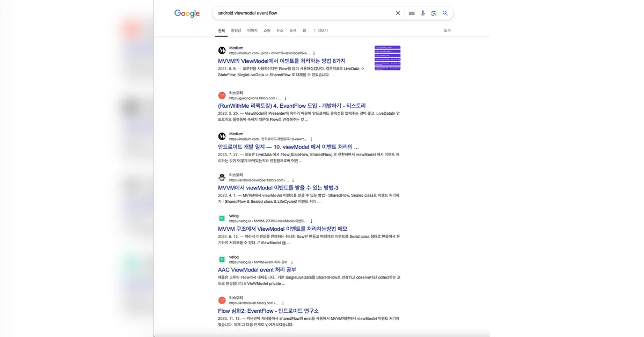Open result 안드로이드 개발 일지 — 10. viewModel

pos(288,146)
